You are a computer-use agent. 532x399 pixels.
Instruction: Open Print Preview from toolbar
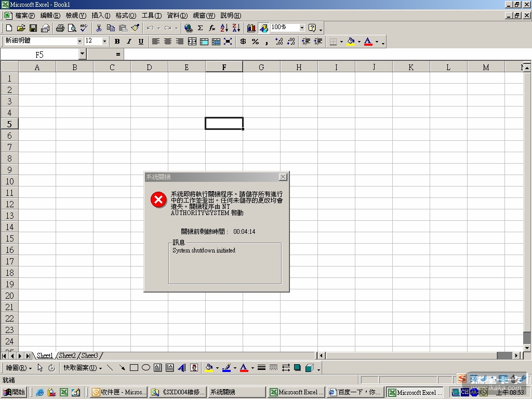tap(72, 28)
